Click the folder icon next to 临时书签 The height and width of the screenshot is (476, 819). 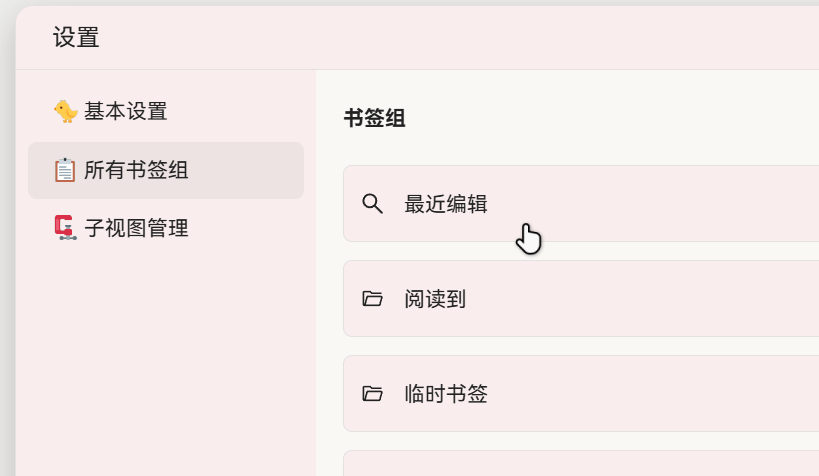[x=372, y=394]
